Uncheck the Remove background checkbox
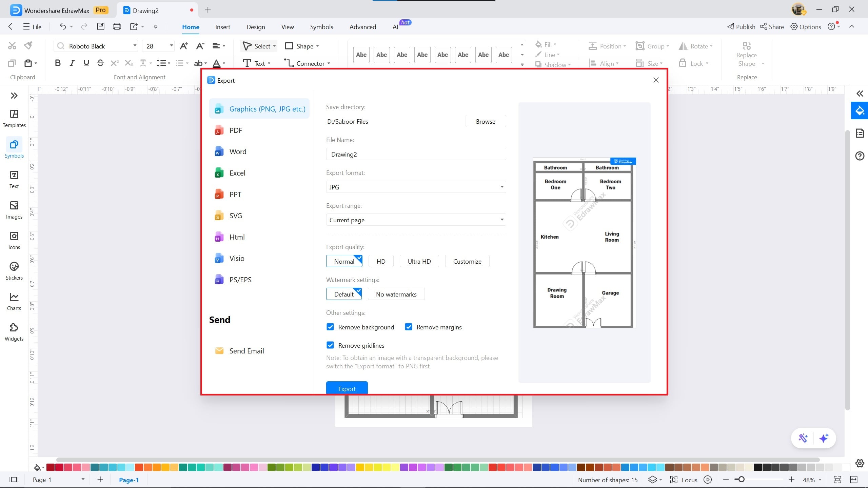Image resolution: width=868 pixels, height=488 pixels. click(330, 327)
